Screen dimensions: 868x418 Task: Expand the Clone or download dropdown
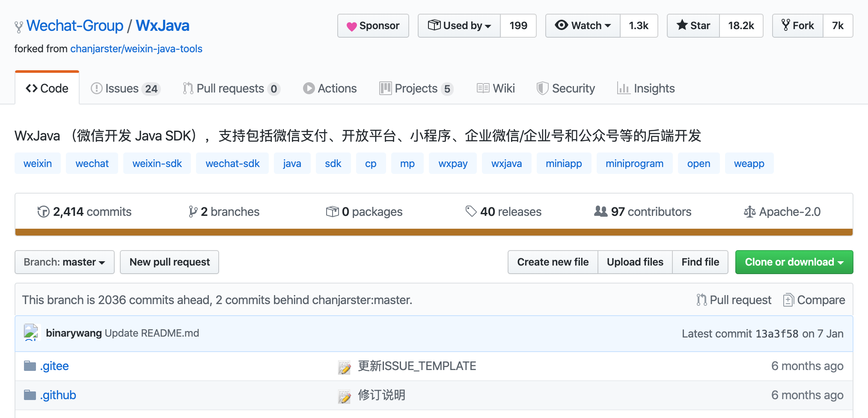coord(794,262)
